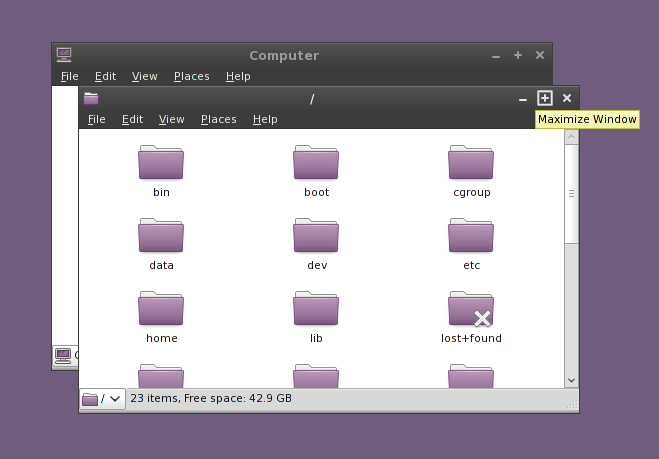This screenshot has height=459, width=659.
Task: Select the boot folder icon
Action: [x=316, y=162]
